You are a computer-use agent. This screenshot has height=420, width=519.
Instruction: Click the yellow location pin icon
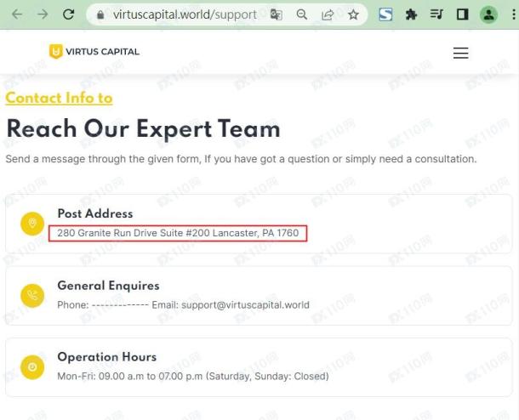click(x=32, y=224)
